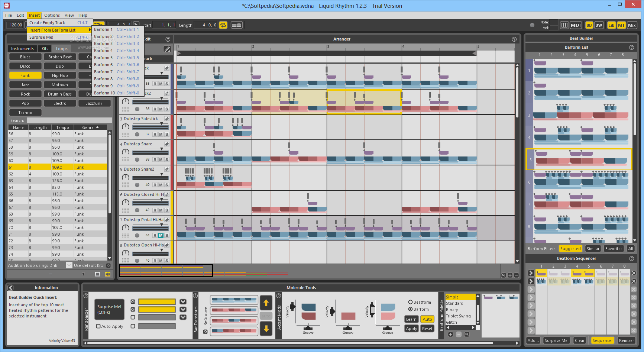
Task: Toggle third Randomizer slot checkbox
Action: (x=133, y=317)
